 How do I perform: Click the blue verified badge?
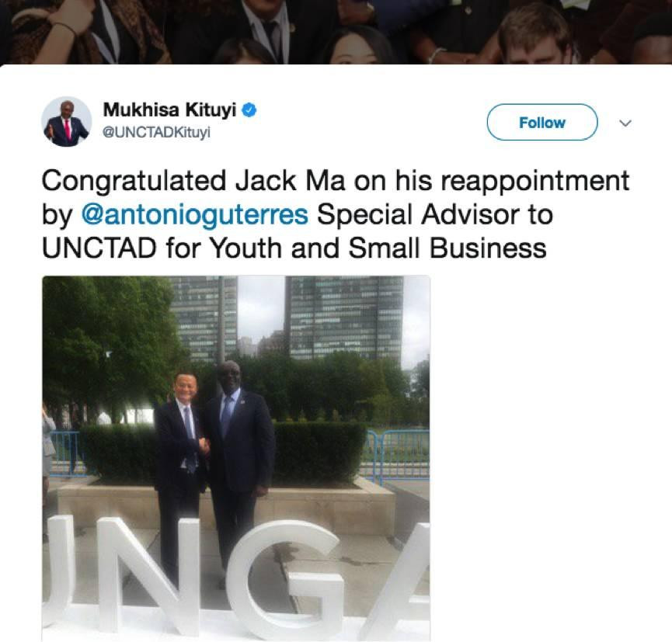(249, 110)
